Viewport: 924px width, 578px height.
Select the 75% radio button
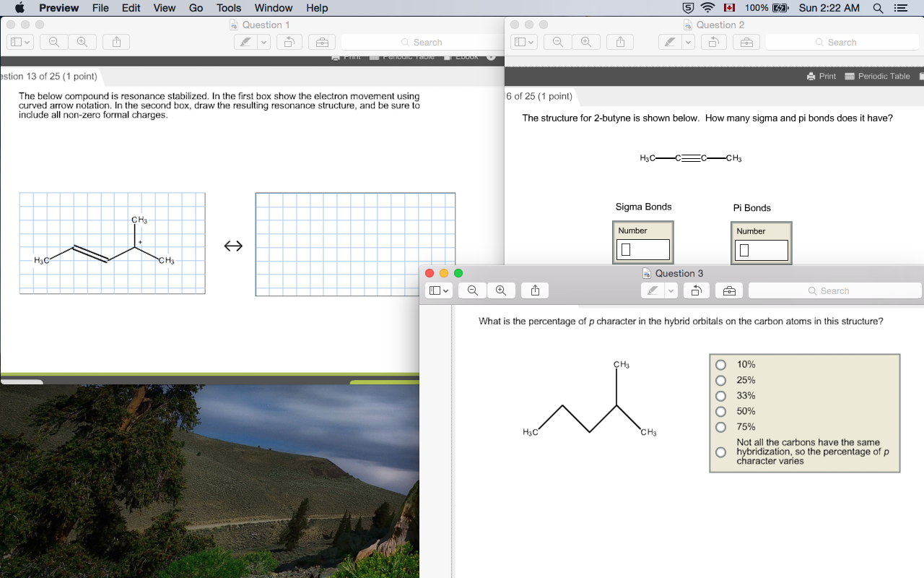click(720, 427)
